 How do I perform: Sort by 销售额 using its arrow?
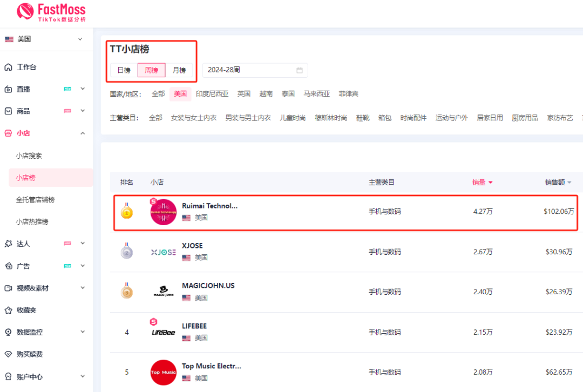(570, 183)
